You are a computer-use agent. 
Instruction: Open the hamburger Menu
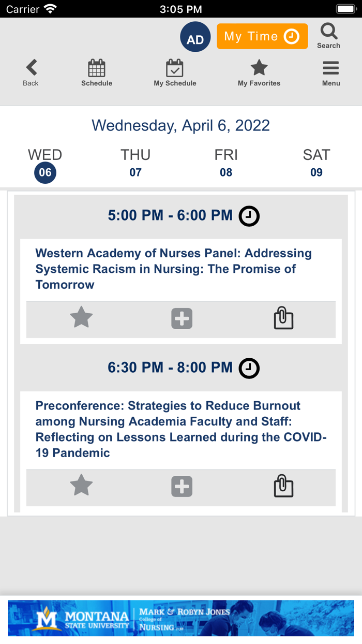click(331, 72)
